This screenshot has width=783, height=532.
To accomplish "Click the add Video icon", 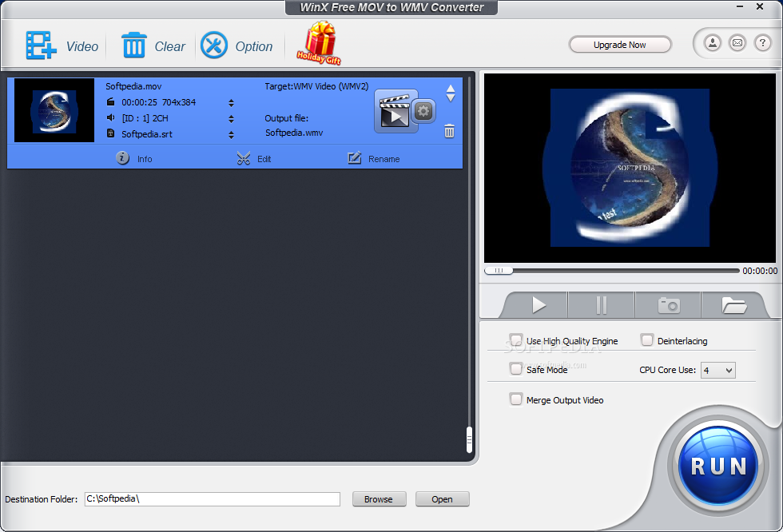I will (41, 46).
